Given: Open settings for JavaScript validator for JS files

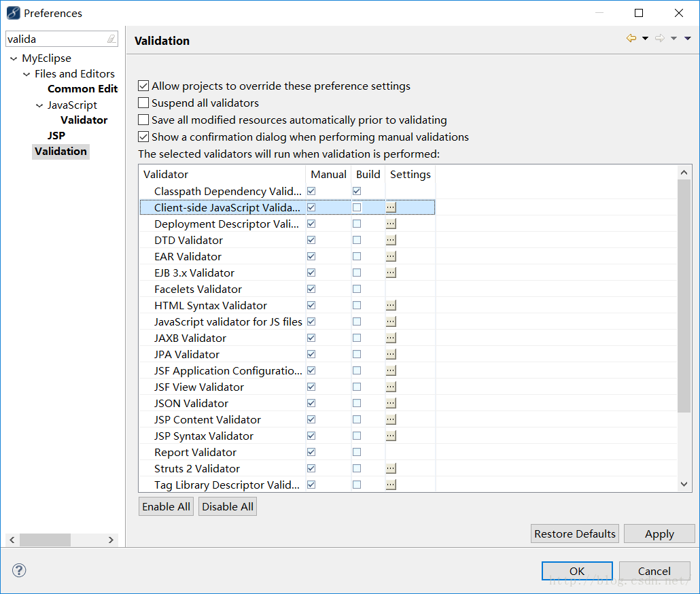Looking at the screenshot, I should 391,321.
